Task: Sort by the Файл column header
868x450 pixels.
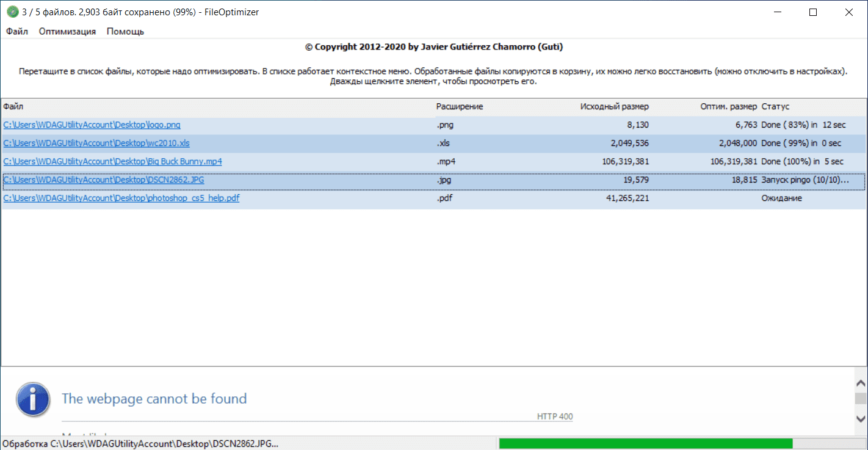Action: point(12,107)
